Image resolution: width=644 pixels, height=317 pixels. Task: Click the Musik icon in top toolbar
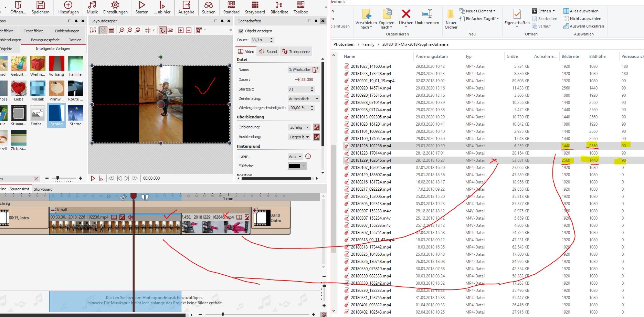click(92, 7)
